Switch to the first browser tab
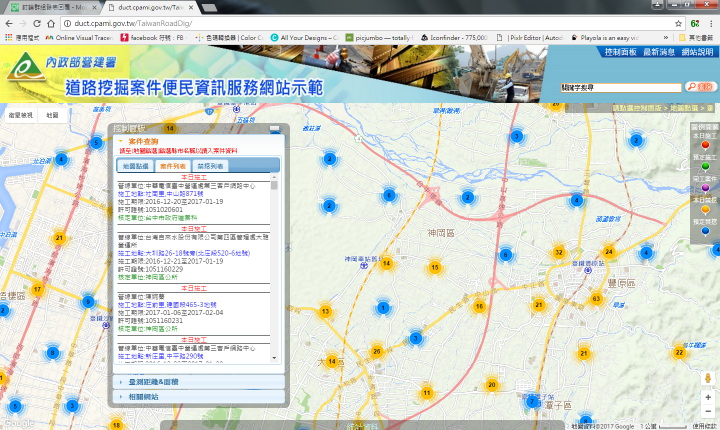The height and width of the screenshot is (430, 720). pyautogui.click(x=52, y=7)
